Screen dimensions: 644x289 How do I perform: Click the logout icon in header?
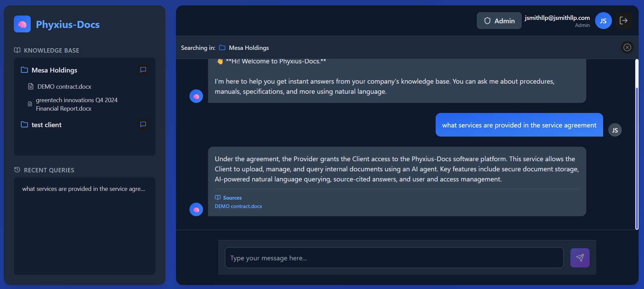tap(623, 21)
